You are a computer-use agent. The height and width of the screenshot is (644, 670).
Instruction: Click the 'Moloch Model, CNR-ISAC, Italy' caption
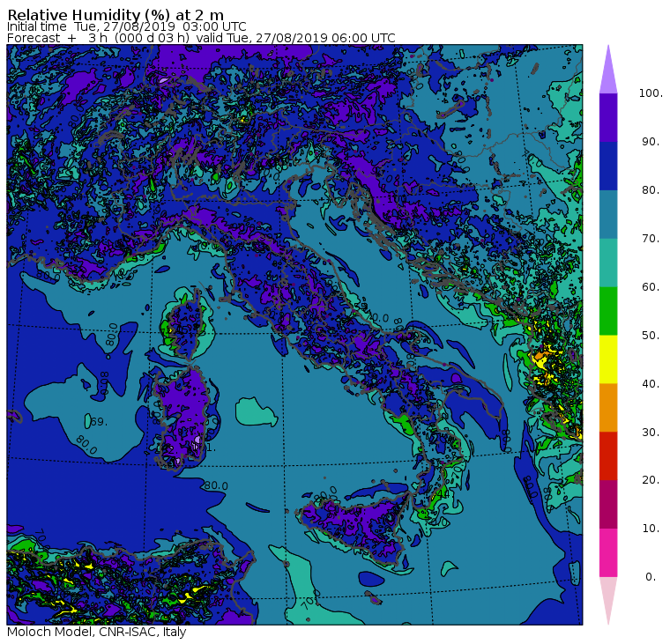(97, 632)
